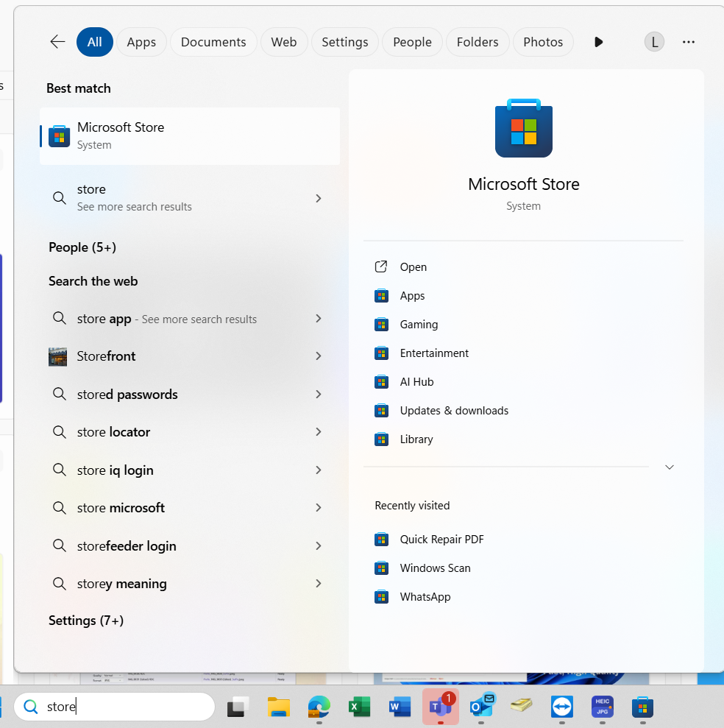Image resolution: width=724 pixels, height=728 pixels.
Task: Select the 'store app' web suggestion
Action: click(x=190, y=319)
